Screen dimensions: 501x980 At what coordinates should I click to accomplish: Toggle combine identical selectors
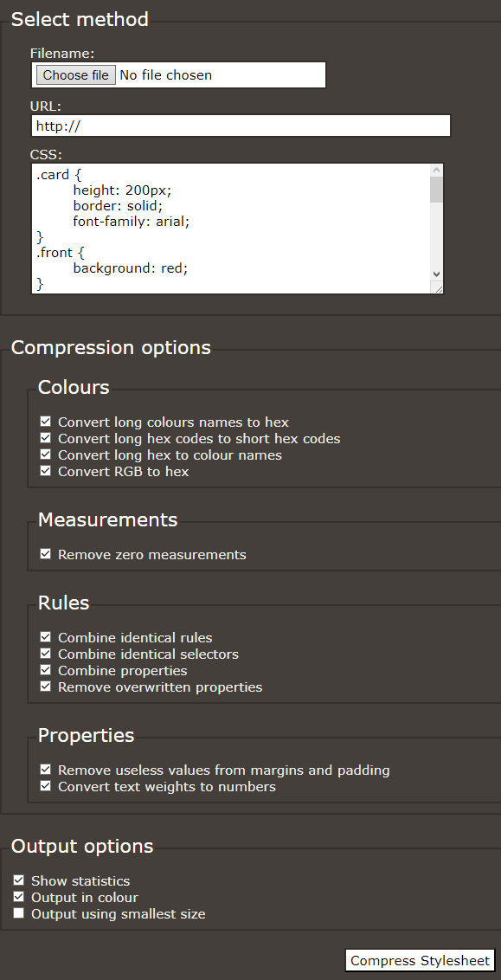tap(45, 654)
